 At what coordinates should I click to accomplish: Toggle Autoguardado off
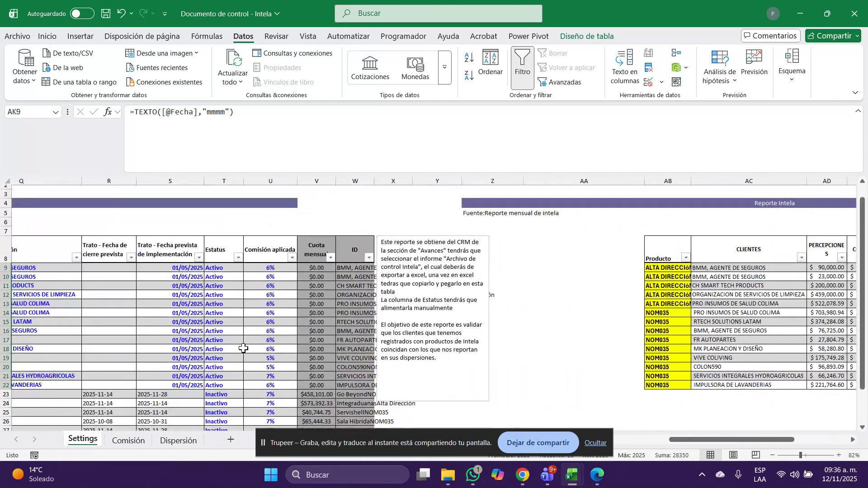(81, 14)
